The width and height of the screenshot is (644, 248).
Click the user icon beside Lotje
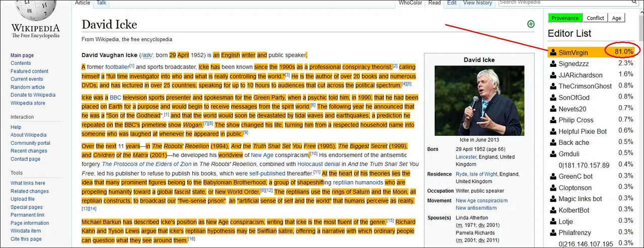pyautogui.click(x=553, y=221)
